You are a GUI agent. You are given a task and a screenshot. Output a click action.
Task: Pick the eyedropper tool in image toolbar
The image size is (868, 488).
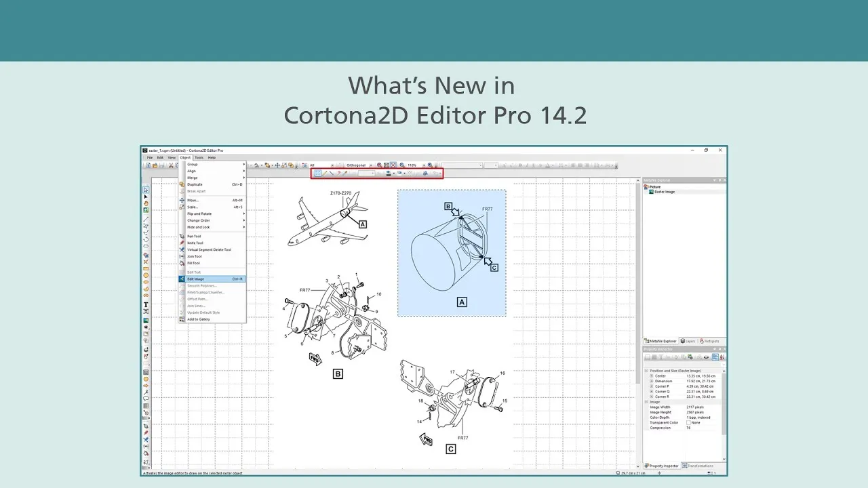[344, 174]
